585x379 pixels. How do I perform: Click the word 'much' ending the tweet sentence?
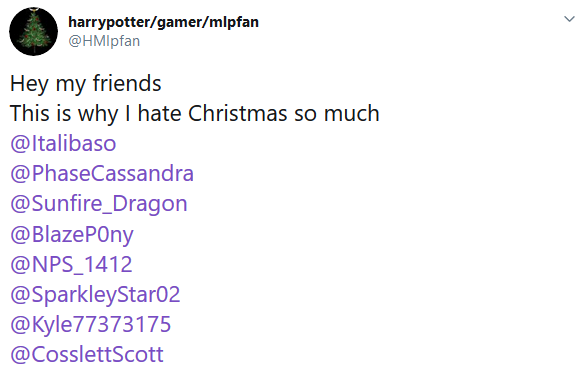coord(351,113)
